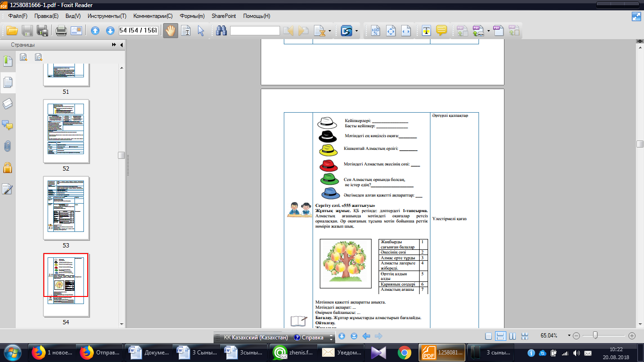Open the Правка menu
This screenshot has height=362, width=644.
point(46,16)
